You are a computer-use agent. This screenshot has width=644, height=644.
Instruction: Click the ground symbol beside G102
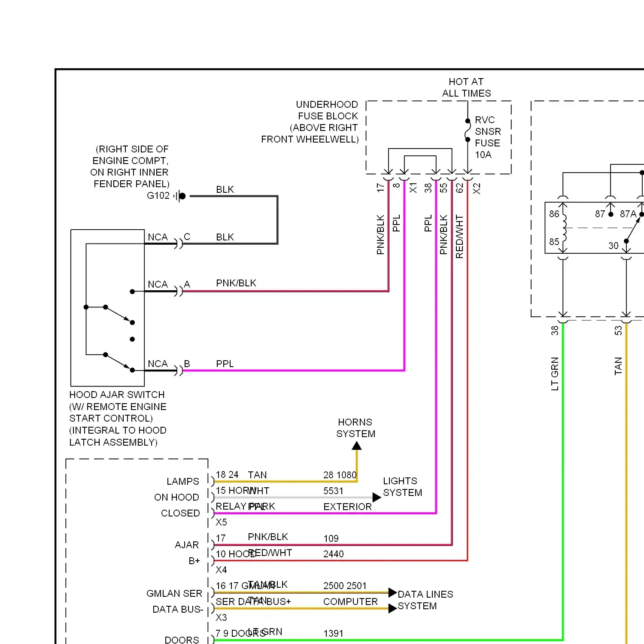click(180, 196)
